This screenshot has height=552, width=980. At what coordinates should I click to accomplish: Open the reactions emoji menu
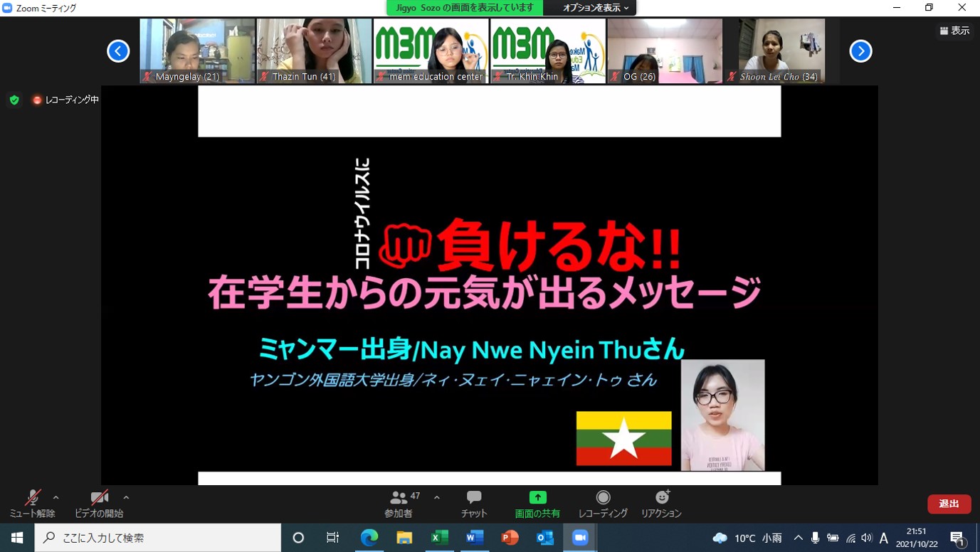(662, 497)
